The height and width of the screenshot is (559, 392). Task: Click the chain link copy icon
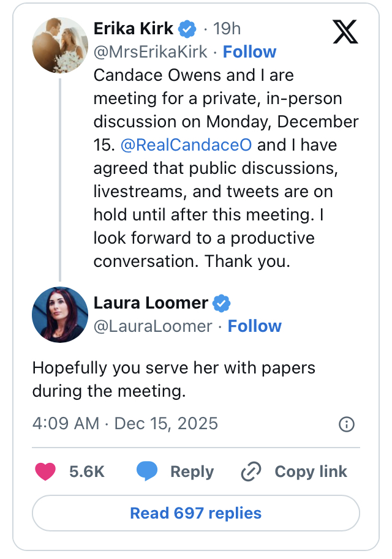pos(251,471)
